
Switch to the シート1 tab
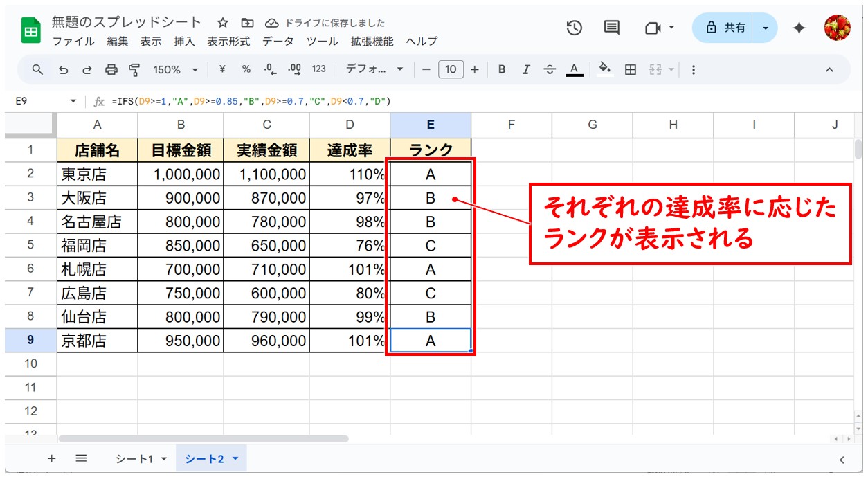[x=134, y=459]
